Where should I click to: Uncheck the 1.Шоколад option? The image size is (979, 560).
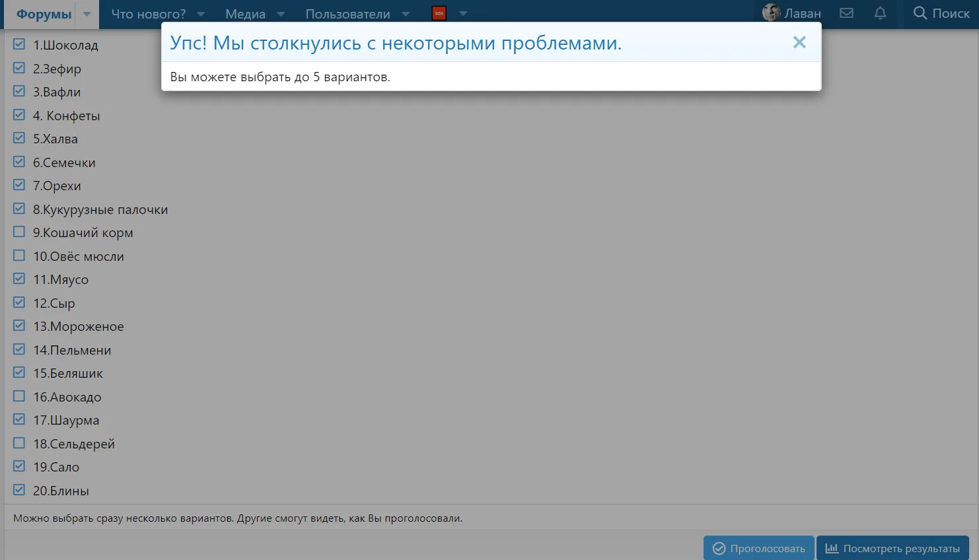(x=18, y=44)
